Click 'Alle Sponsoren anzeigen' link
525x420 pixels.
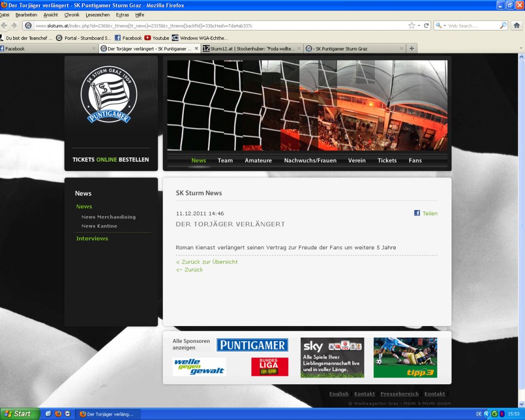(x=191, y=344)
